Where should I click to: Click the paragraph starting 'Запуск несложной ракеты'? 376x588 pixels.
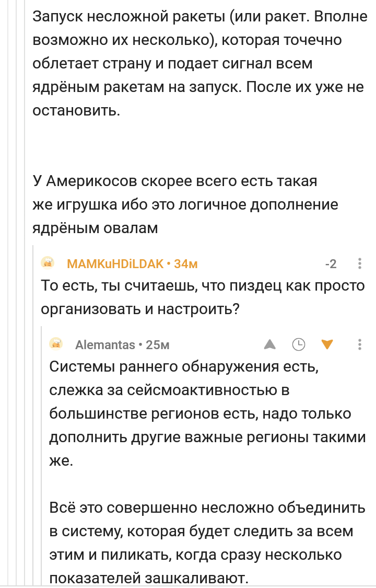pyautogui.click(x=200, y=63)
